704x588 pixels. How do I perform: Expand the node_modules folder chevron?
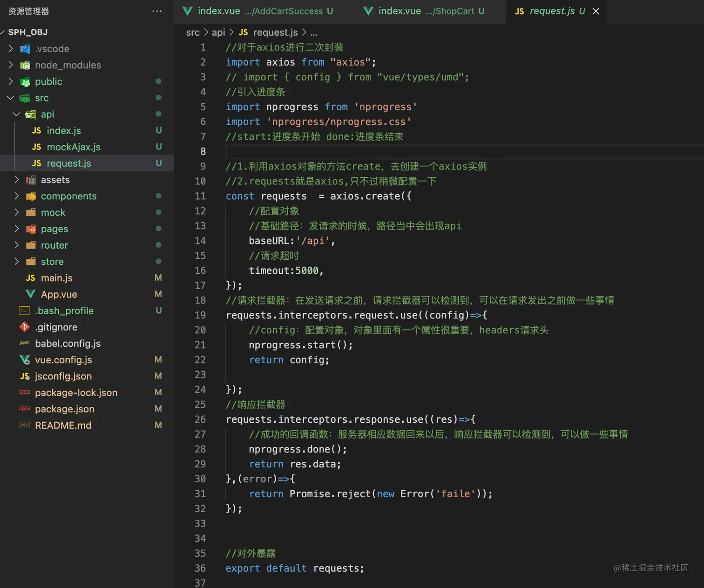pos(11,65)
